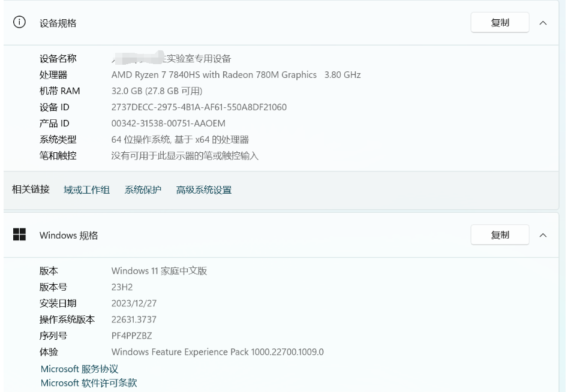The width and height of the screenshot is (574, 392).
Task: Copy Windows specs with Windows 规格 复制 button
Action: pos(500,235)
